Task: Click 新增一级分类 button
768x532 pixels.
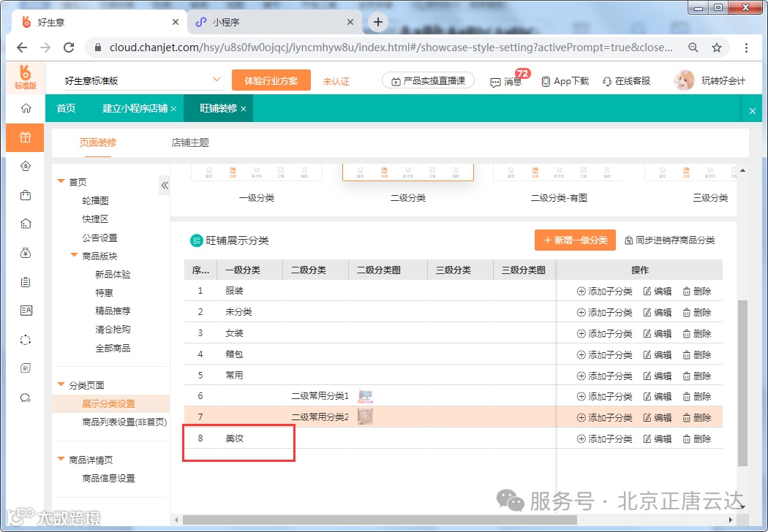Action: pos(575,240)
